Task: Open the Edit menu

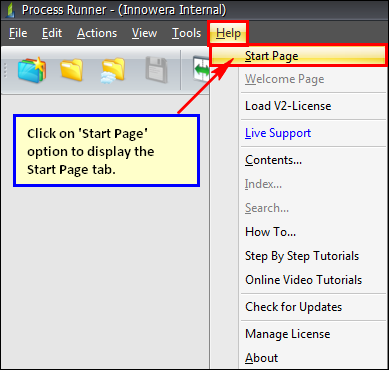Action: click(x=52, y=33)
